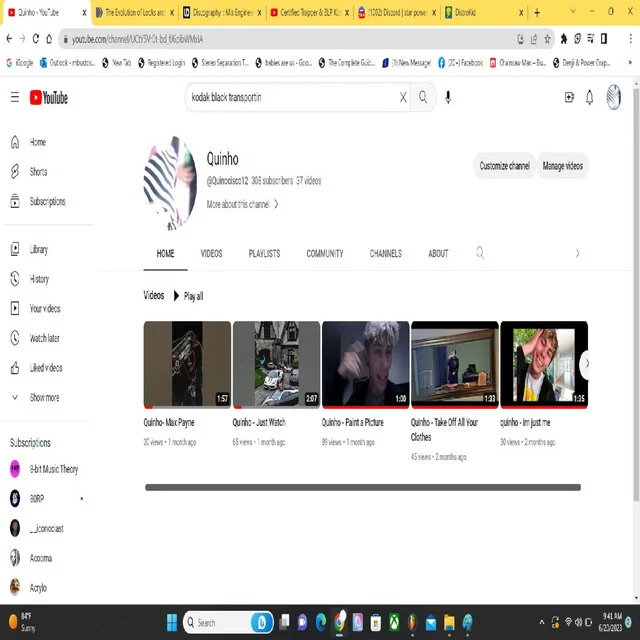This screenshot has width=640, height=640.
Task: Switch to the DistroKid browser tab
Action: click(x=482, y=13)
